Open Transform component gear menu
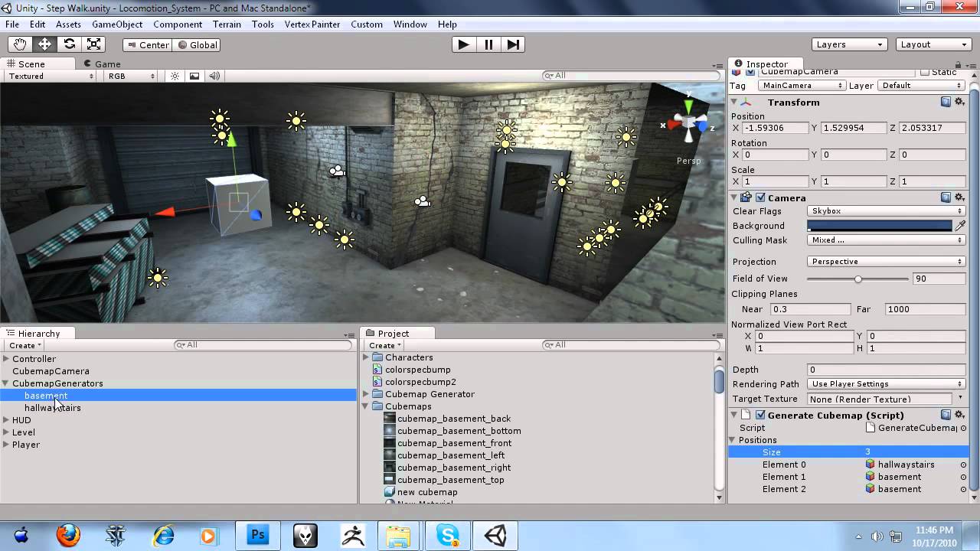Image resolution: width=980 pixels, height=551 pixels. [x=959, y=102]
